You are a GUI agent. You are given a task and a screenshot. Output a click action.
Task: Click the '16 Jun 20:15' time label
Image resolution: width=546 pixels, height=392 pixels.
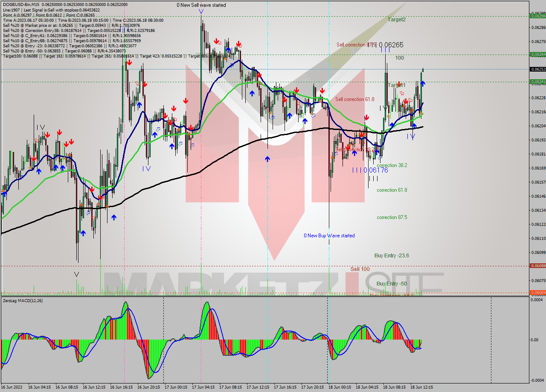tap(149, 387)
